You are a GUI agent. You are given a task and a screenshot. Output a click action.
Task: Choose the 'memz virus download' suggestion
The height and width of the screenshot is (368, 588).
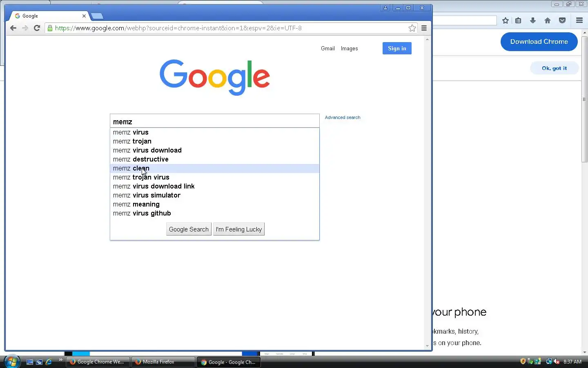[x=215, y=150]
